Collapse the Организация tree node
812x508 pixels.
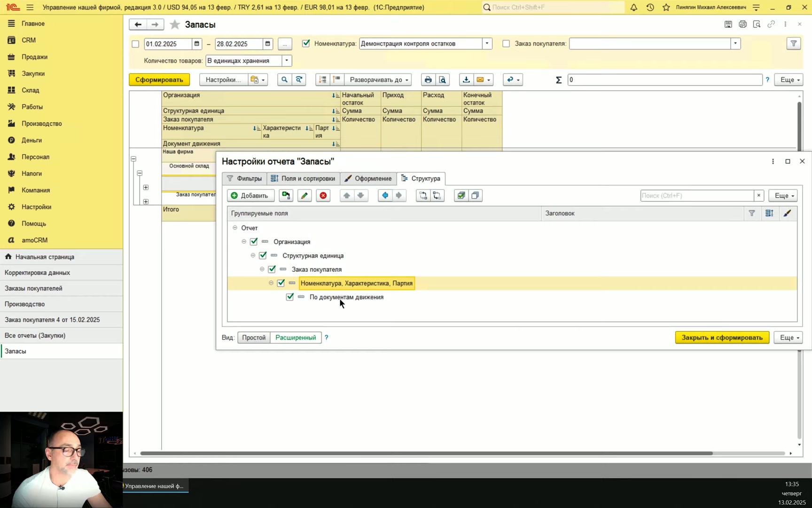(244, 242)
